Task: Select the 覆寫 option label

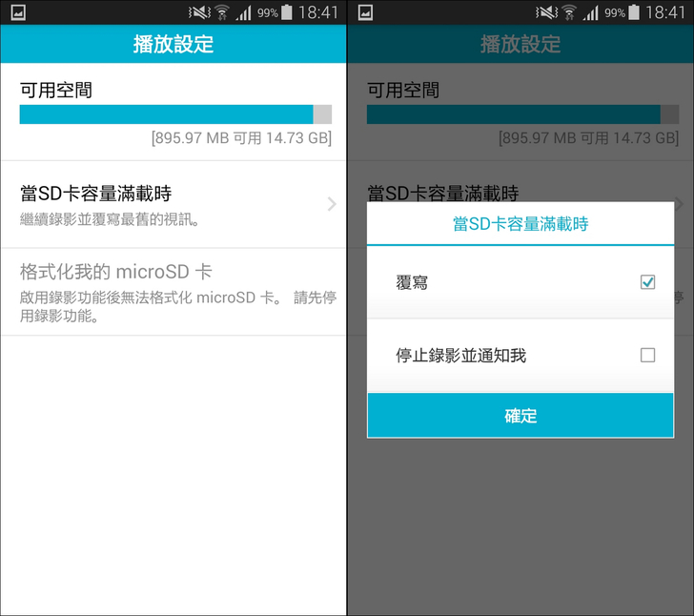Action: 412,282
